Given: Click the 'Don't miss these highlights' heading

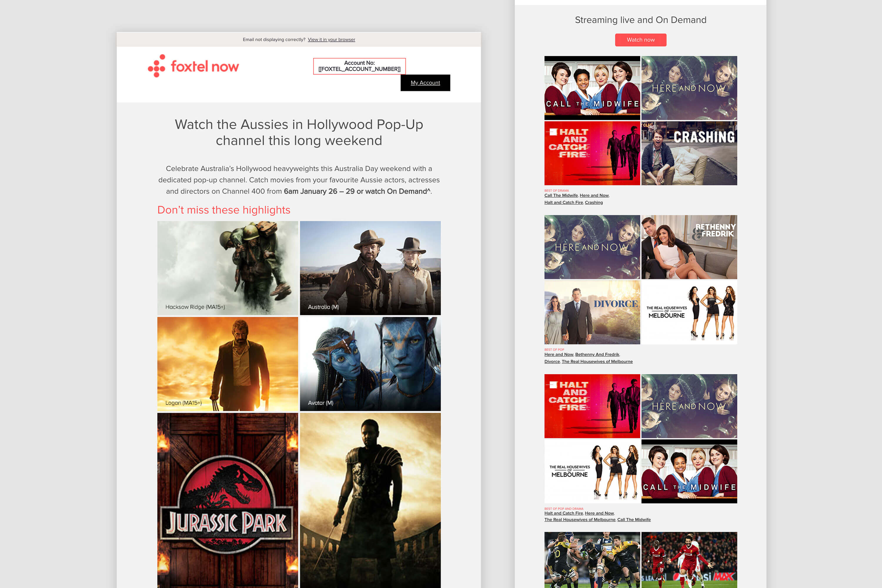Looking at the screenshot, I should tap(224, 210).
